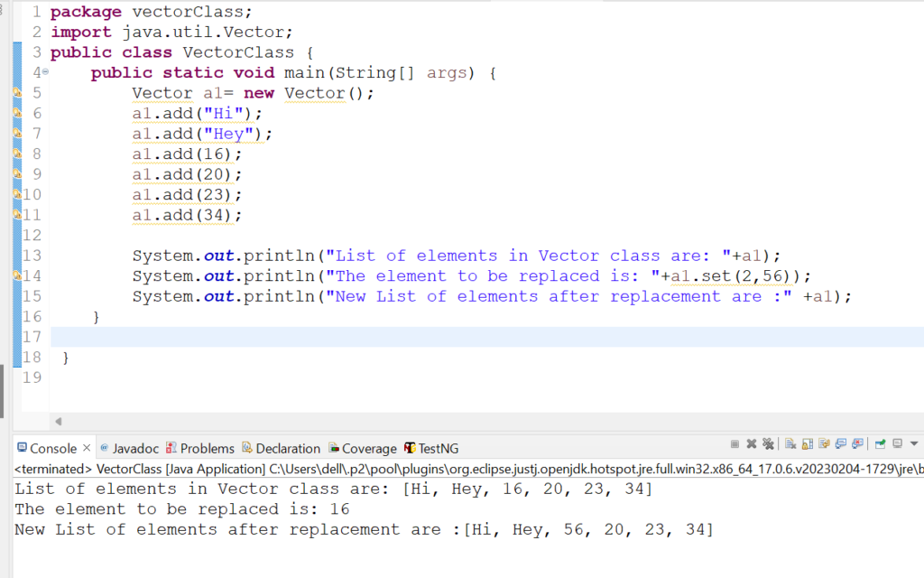This screenshot has width=924, height=578.
Task: Click the Terminate console icon
Action: pos(735,444)
